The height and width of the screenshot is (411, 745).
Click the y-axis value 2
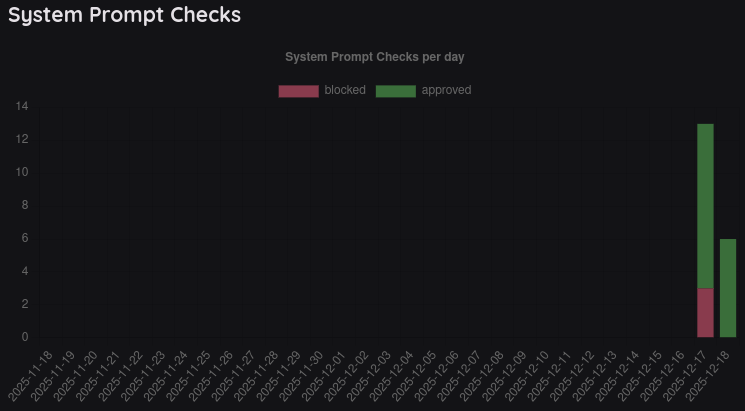[x=25, y=304]
